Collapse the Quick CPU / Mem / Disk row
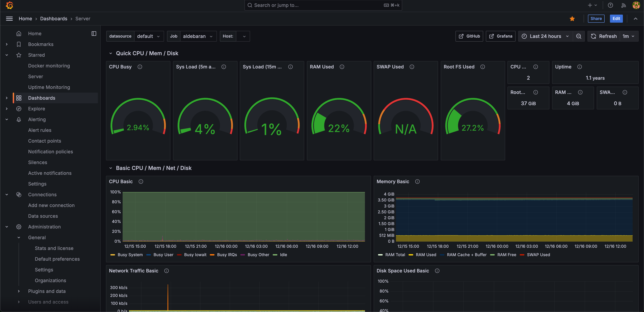The image size is (644, 312). [111, 53]
